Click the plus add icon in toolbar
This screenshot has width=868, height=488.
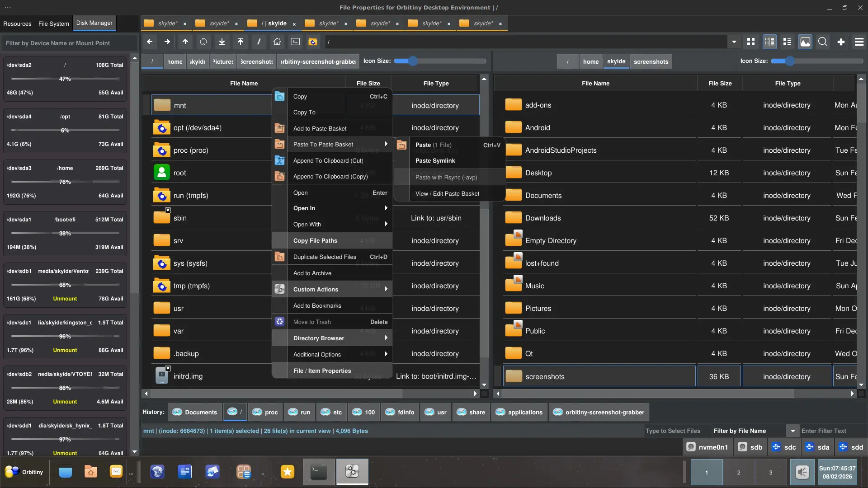841,42
